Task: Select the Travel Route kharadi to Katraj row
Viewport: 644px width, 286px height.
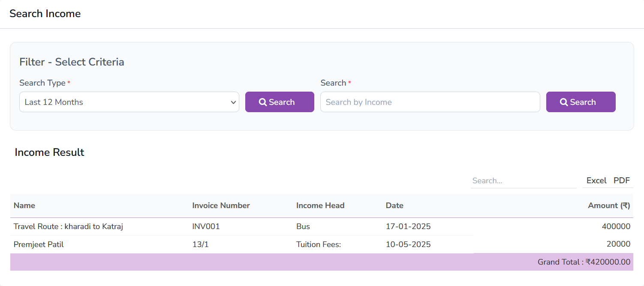Action: (69, 226)
